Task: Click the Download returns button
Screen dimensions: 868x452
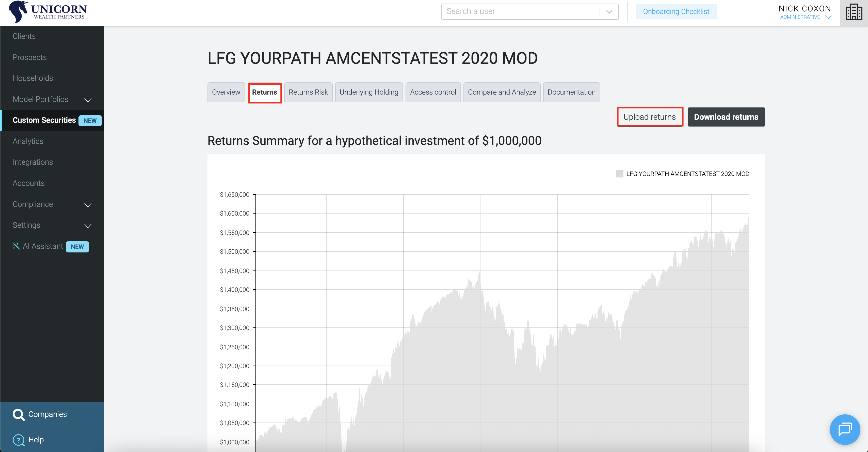Action: tap(726, 117)
